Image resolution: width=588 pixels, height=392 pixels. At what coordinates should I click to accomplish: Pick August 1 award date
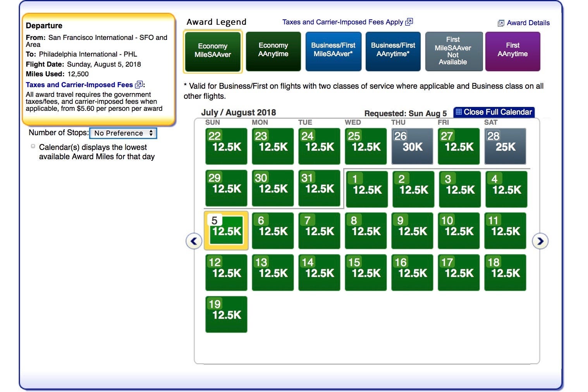pyautogui.click(x=366, y=189)
